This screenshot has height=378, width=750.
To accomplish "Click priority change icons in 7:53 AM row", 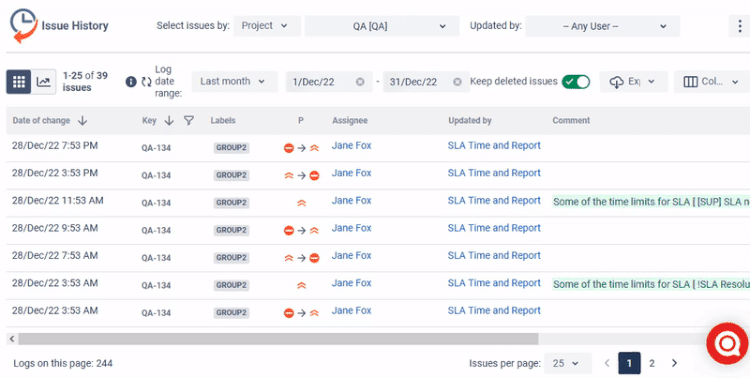I will (x=301, y=258).
